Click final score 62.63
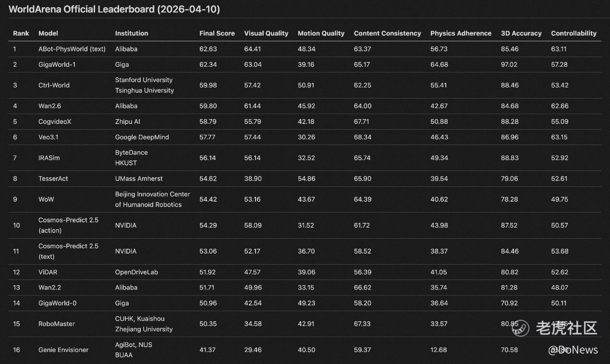 [x=208, y=49]
